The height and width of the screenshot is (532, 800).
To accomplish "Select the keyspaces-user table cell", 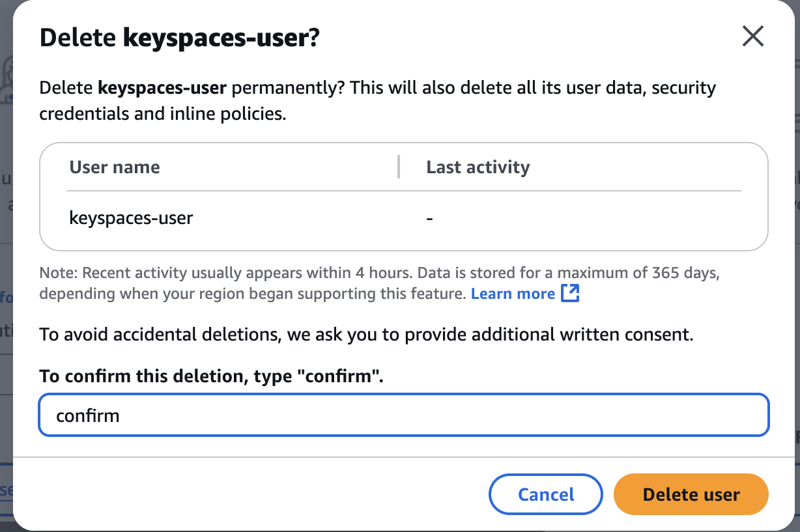I will [x=131, y=217].
